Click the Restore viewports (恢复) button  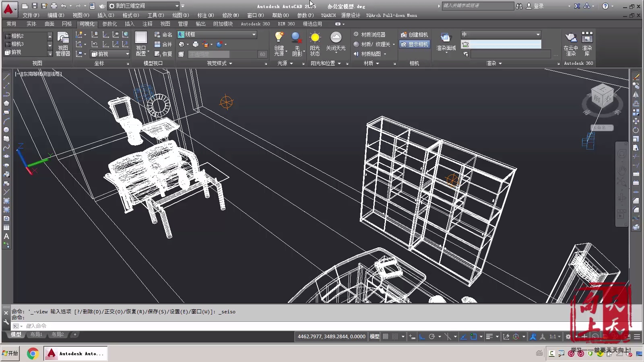163,54
